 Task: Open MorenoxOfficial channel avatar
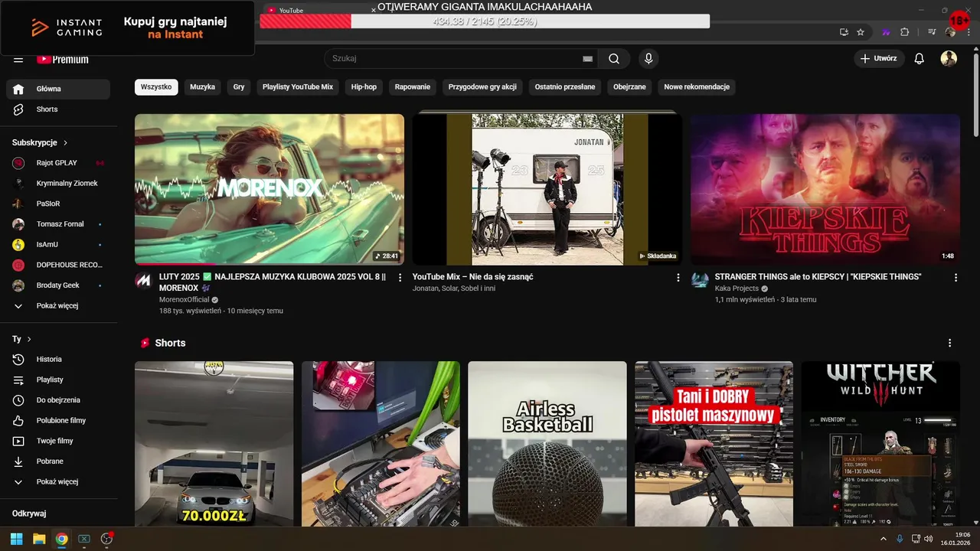click(143, 280)
